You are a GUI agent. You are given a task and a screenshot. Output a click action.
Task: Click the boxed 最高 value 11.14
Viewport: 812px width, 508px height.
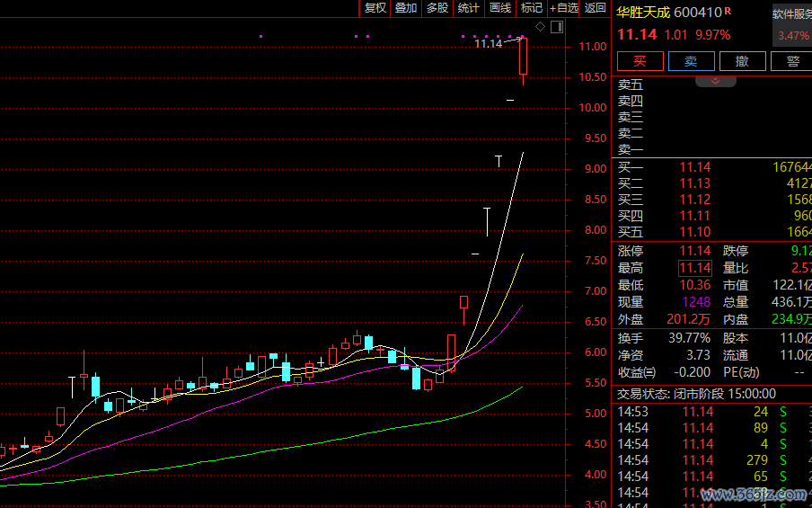point(695,268)
